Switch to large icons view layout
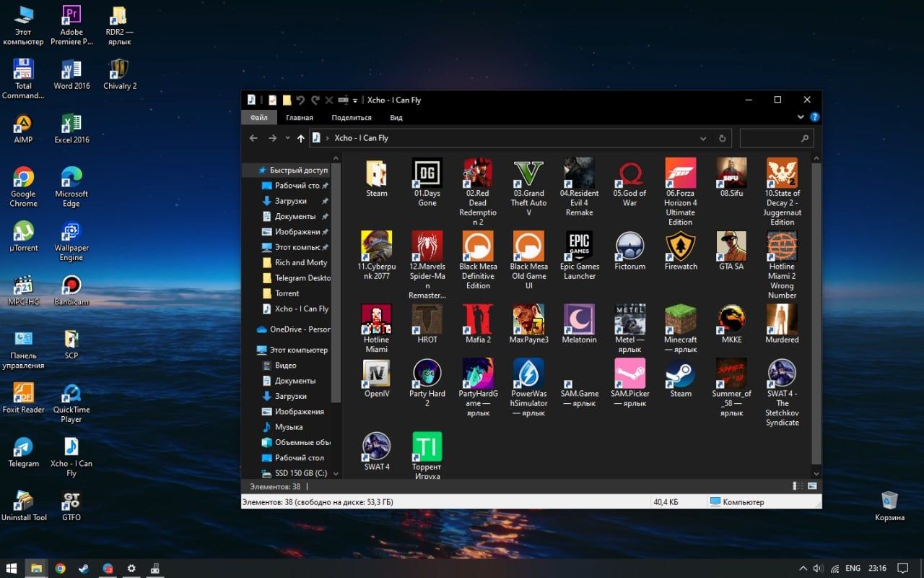The image size is (924, 578). [x=812, y=486]
